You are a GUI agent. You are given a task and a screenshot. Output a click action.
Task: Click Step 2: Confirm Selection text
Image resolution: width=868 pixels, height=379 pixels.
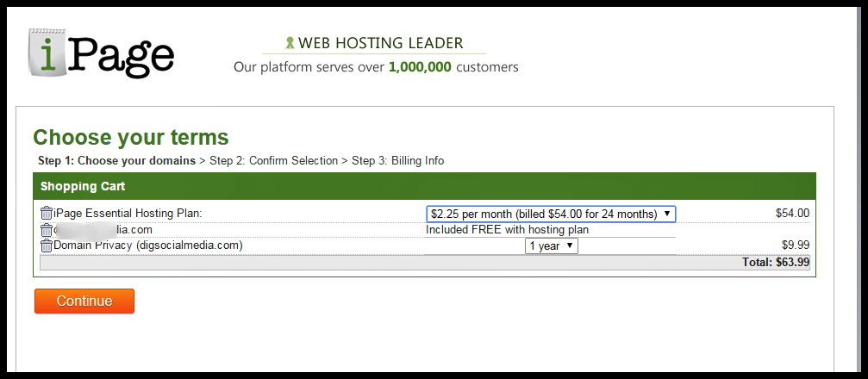[x=273, y=161]
